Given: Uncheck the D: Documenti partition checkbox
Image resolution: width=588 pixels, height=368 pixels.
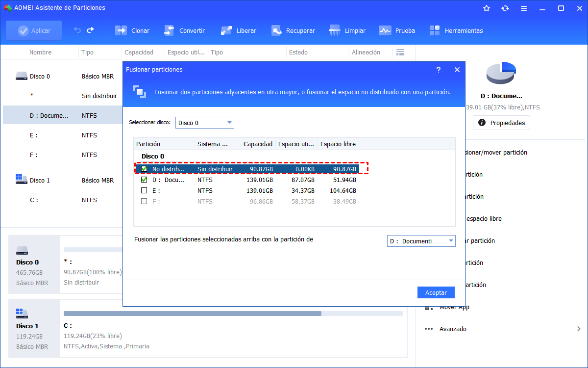Looking at the screenshot, I should click(x=144, y=180).
